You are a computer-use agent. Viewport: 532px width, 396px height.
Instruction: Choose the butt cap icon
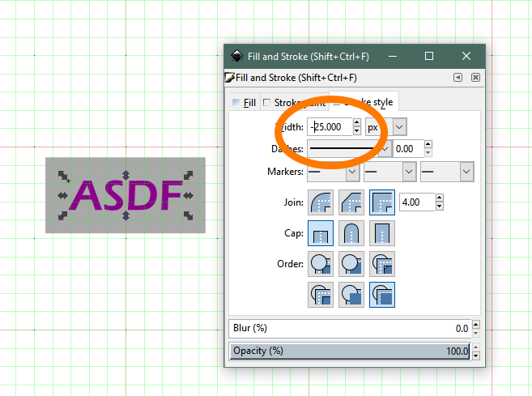tap(320, 234)
